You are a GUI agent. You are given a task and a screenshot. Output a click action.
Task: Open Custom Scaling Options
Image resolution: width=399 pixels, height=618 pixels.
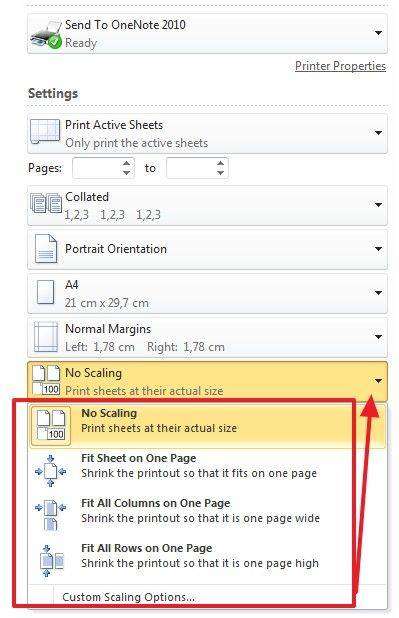[x=129, y=597]
